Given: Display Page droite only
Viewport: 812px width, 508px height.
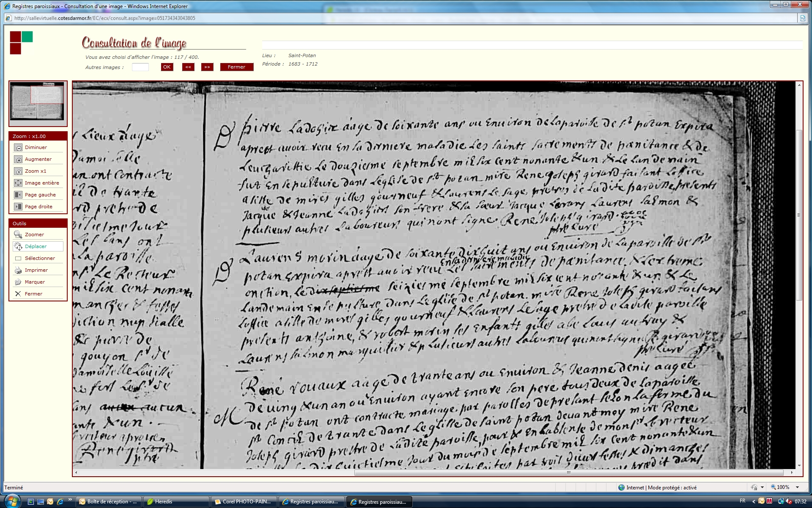Looking at the screenshot, I should [x=18, y=207].
